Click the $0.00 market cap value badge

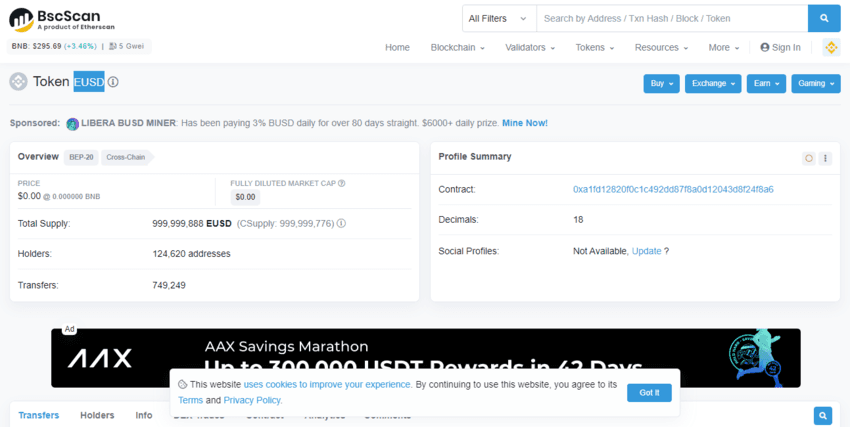pyautogui.click(x=245, y=197)
